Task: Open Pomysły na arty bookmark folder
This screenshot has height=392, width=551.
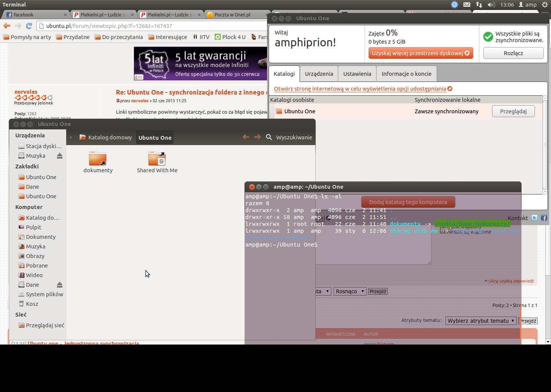Action: click(27, 37)
